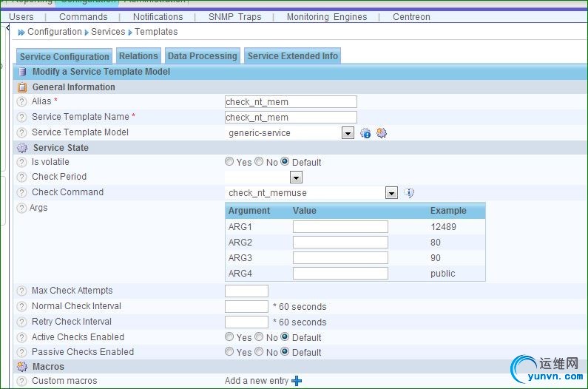Image resolution: width=588 pixels, height=389 pixels.
Task: Switch to the Relations tab
Action: (x=138, y=55)
